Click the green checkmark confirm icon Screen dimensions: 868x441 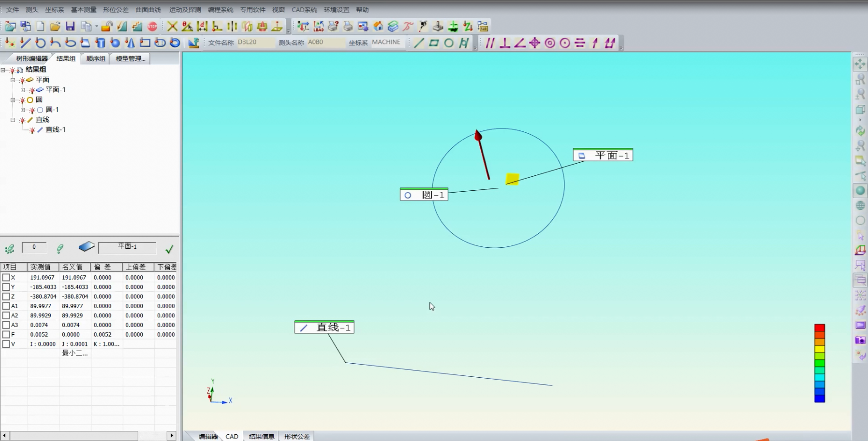click(x=169, y=249)
